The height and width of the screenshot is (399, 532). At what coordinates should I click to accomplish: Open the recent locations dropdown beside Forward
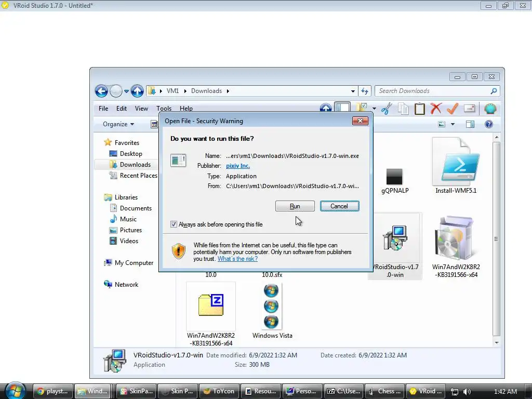point(126,91)
